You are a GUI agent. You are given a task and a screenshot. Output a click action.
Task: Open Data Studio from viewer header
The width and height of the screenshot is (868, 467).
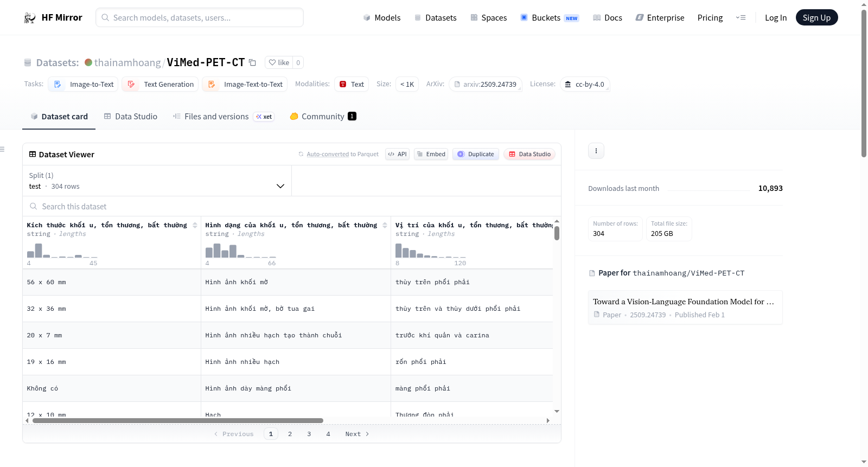coord(529,154)
